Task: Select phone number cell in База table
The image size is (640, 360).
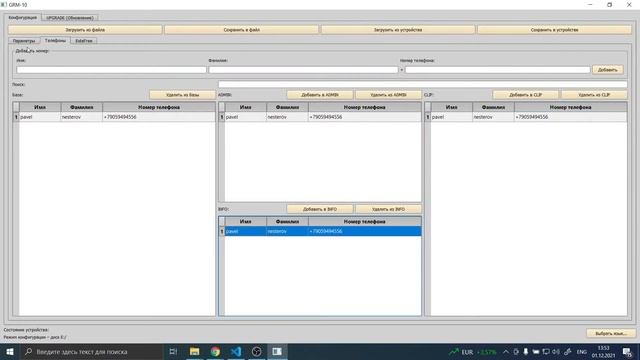Action: (x=159, y=117)
